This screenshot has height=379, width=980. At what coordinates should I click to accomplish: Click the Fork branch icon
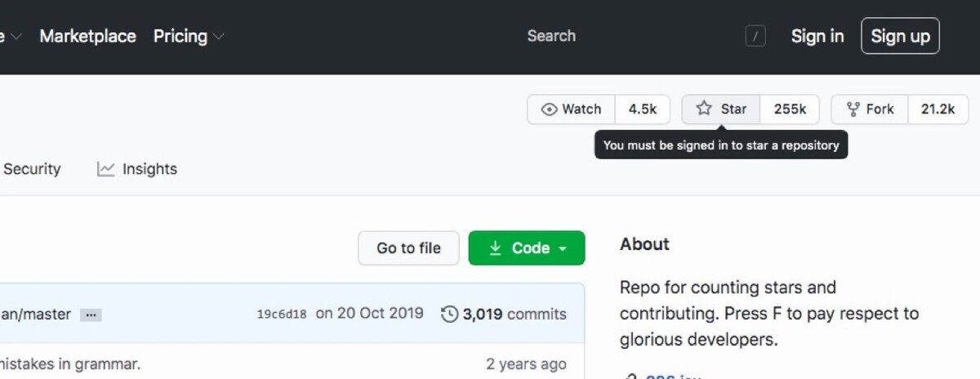pyautogui.click(x=853, y=109)
